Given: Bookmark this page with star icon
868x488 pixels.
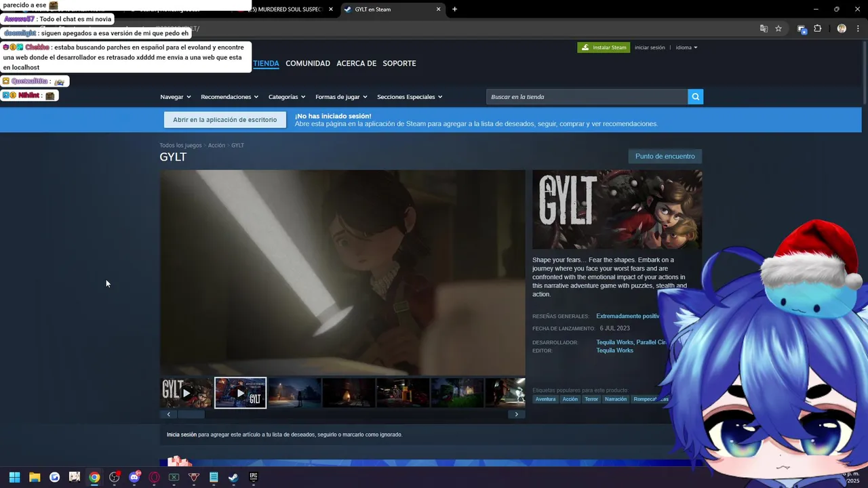Looking at the screenshot, I should pos(778,28).
